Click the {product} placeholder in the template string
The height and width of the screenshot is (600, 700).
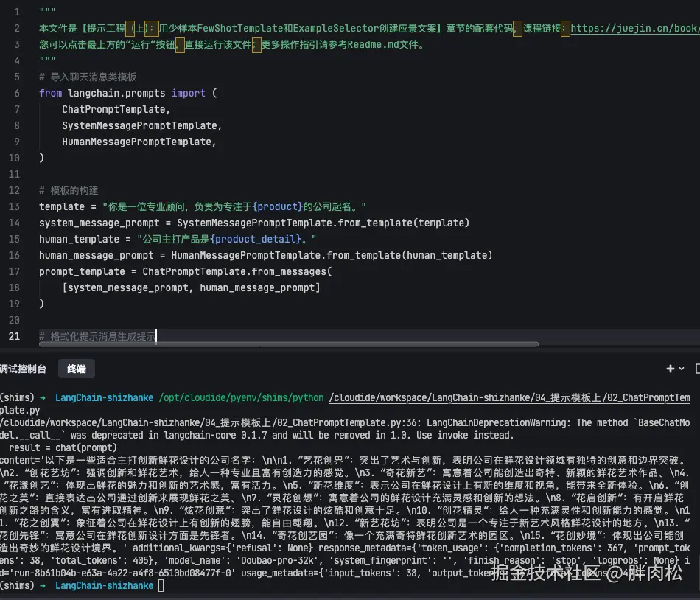pyautogui.click(x=278, y=206)
